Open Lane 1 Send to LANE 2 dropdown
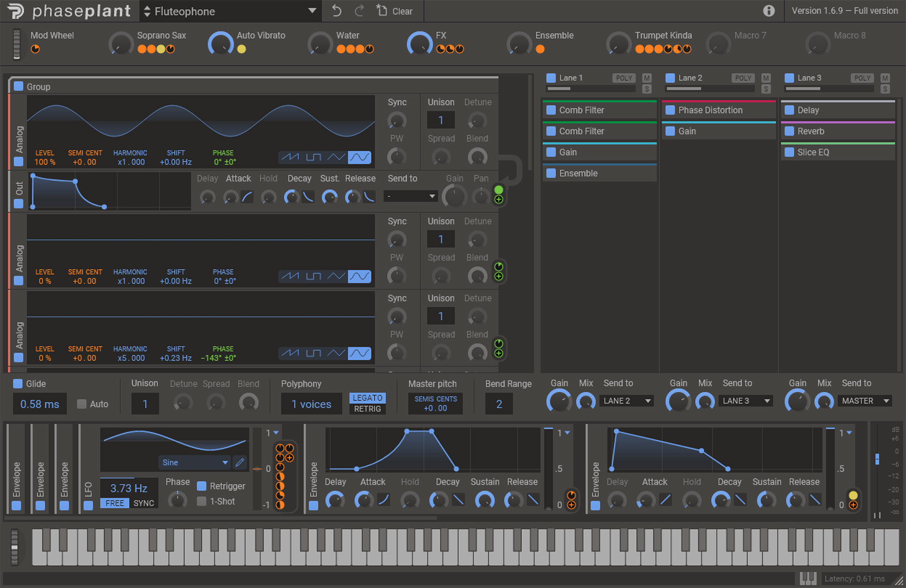906x588 pixels. point(627,401)
